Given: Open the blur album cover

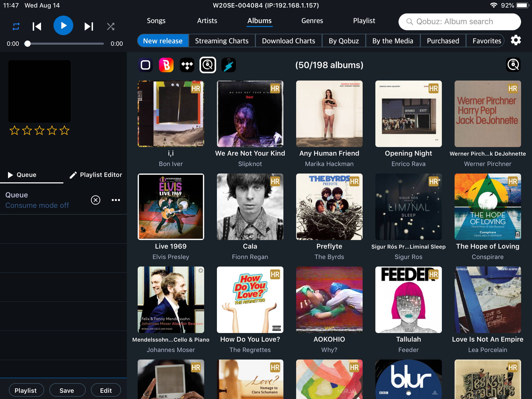Looking at the screenshot, I should point(409,379).
